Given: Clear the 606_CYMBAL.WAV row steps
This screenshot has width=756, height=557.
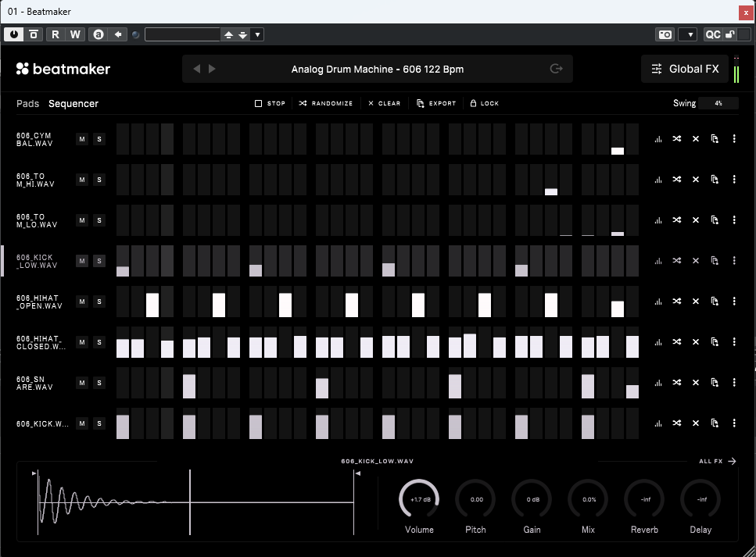Looking at the screenshot, I should click(x=696, y=139).
